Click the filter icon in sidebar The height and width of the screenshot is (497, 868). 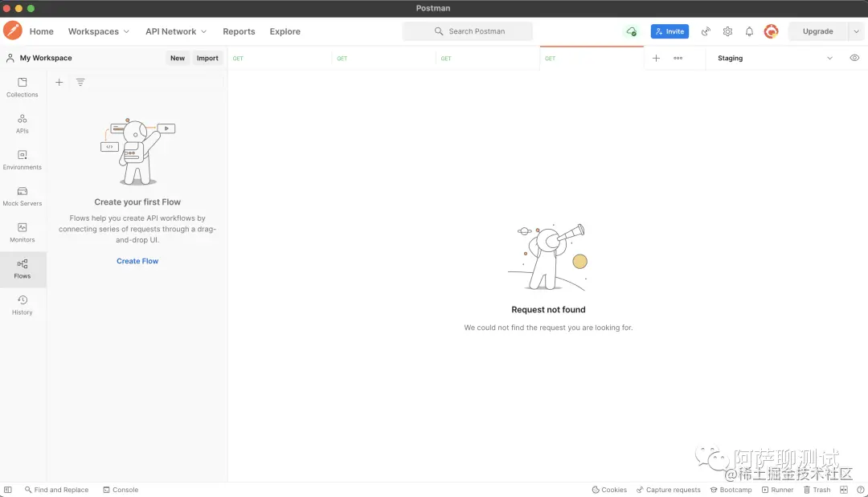point(80,83)
